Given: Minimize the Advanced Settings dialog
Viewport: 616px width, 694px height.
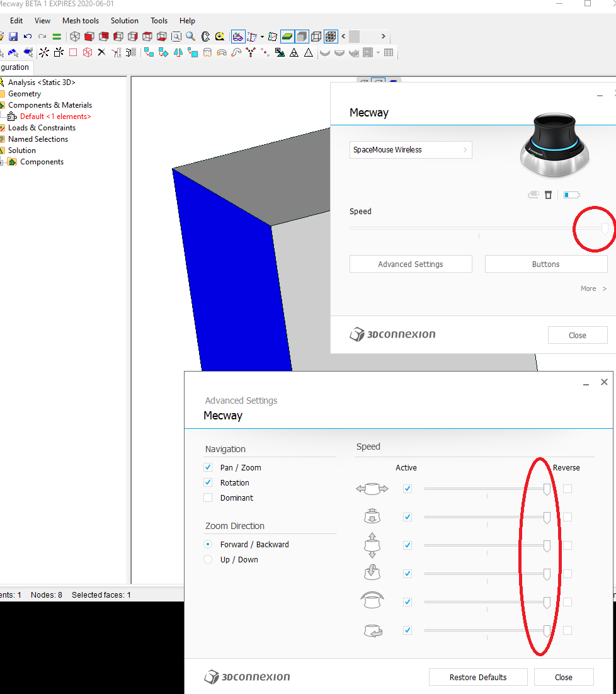Looking at the screenshot, I should pos(586,383).
